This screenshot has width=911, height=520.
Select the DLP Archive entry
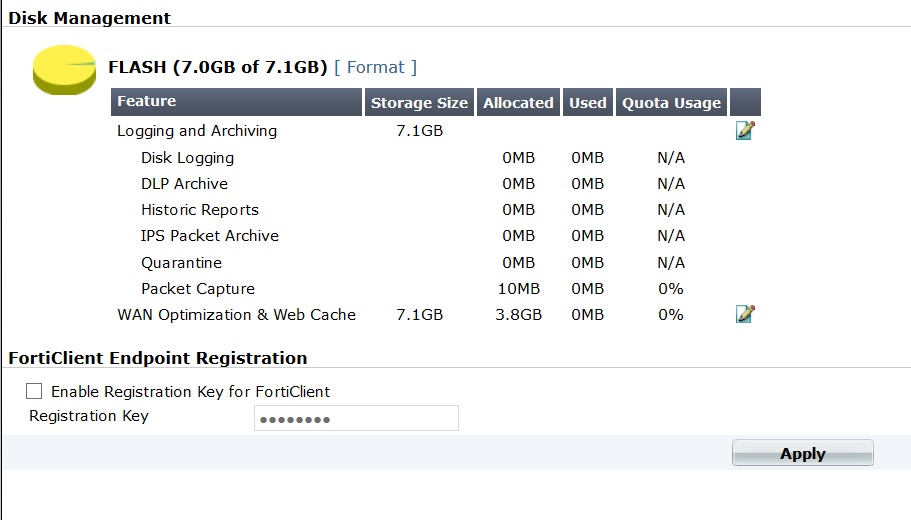click(x=184, y=184)
